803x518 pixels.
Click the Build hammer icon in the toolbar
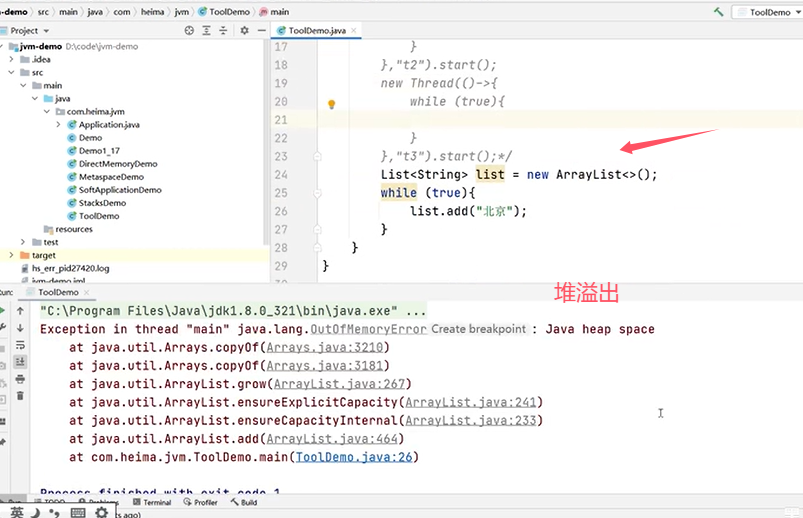click(719, 12)
